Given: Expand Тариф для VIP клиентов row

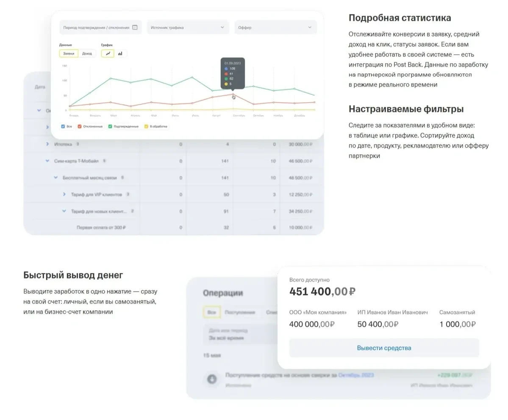Looking at the screenshot, I should tap(64, 194).
